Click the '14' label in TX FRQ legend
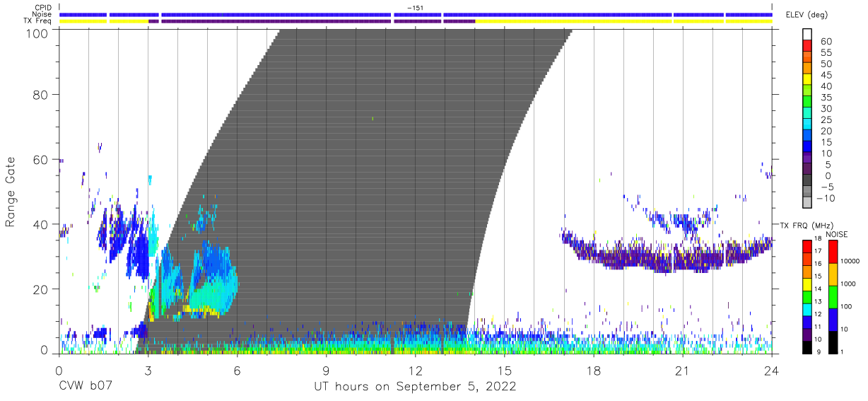 point(819,289)
